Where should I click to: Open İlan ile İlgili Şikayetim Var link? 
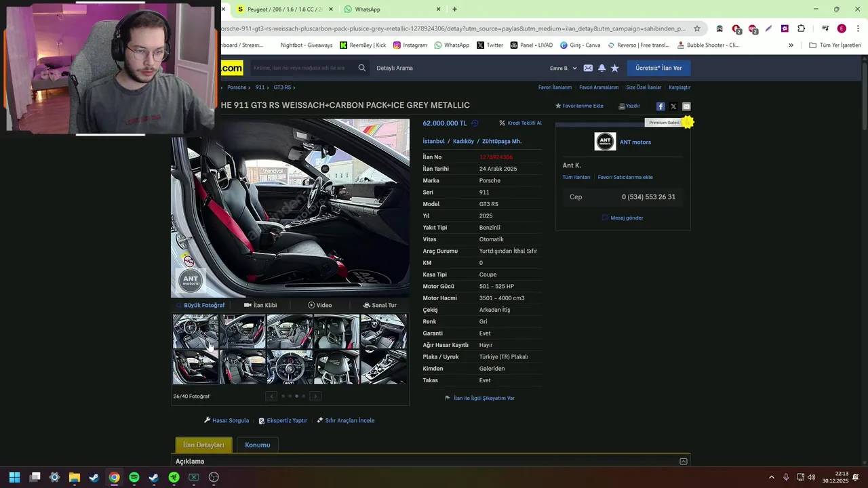click(479, 398)
